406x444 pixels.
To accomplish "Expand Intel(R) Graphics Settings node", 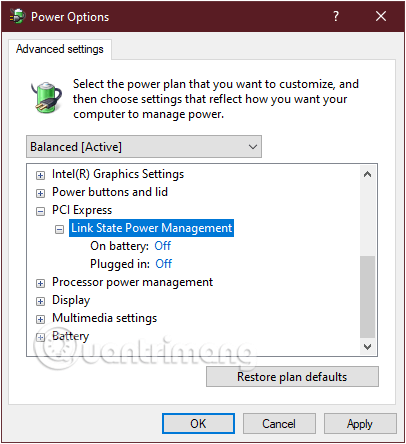I will [x=40, y=175].
